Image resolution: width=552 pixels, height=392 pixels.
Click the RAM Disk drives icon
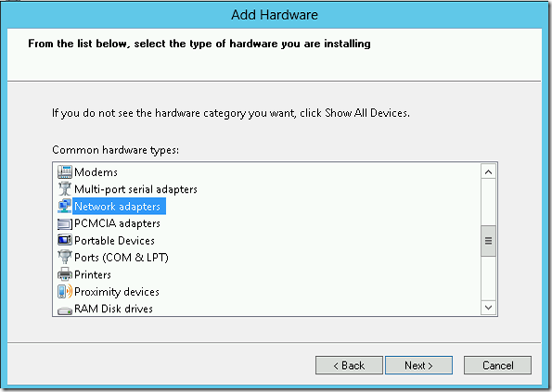65,310
